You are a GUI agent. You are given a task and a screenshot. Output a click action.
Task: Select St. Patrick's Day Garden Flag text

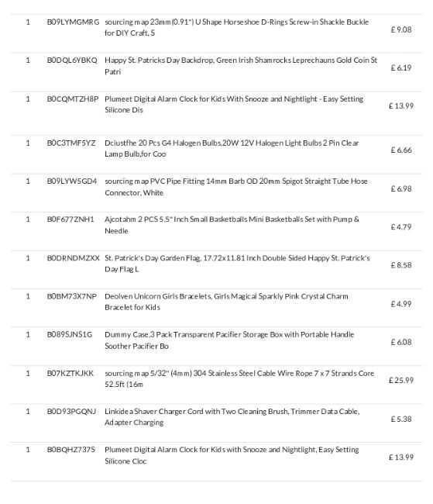tap(237, 264)
